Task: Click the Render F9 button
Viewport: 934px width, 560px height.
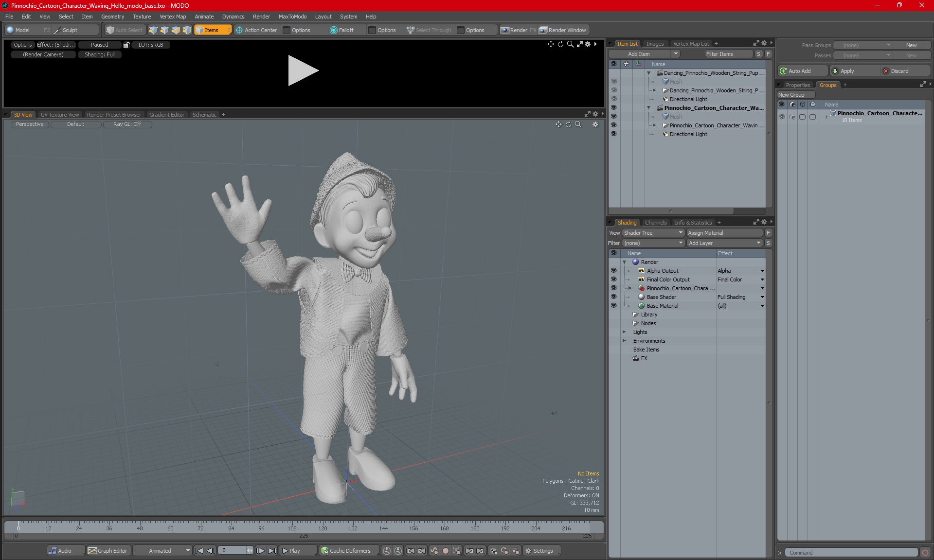Action: [518, 30]
